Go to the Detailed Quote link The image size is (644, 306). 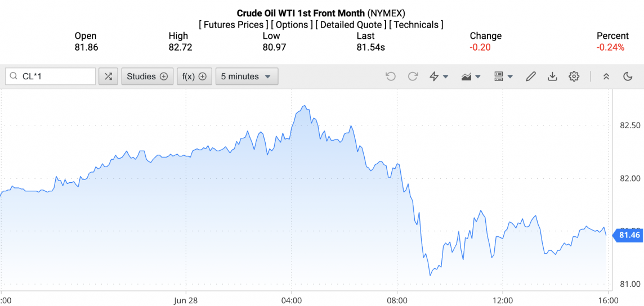(351, 25)
